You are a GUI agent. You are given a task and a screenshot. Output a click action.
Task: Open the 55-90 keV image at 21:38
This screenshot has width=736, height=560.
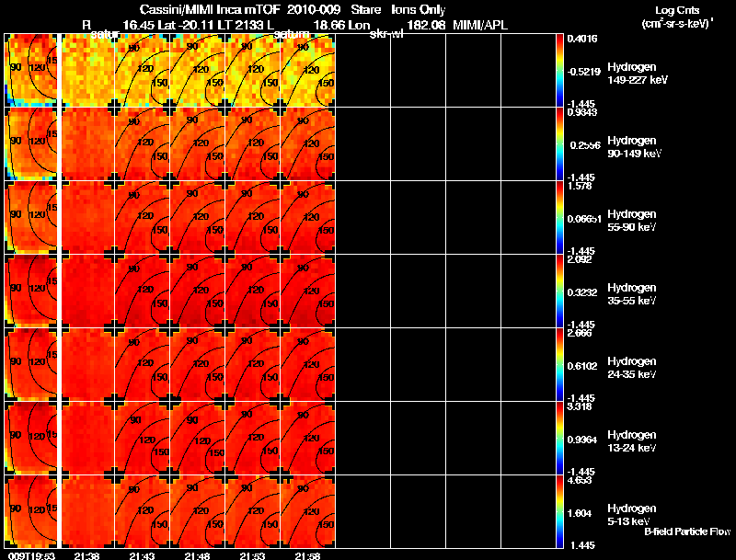tap(88, 218)
